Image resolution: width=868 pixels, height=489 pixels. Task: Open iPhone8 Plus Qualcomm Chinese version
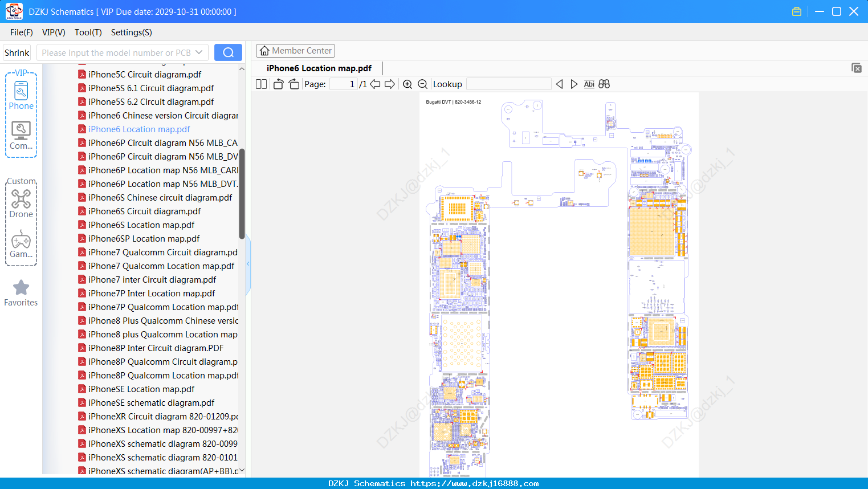pyautogui.click(x=163, y=320)
